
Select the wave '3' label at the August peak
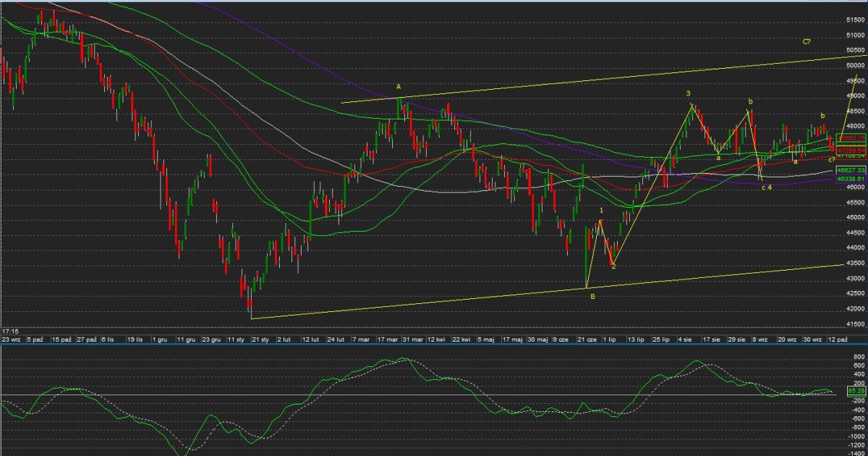pyautogui.click(x=688, y=94)
